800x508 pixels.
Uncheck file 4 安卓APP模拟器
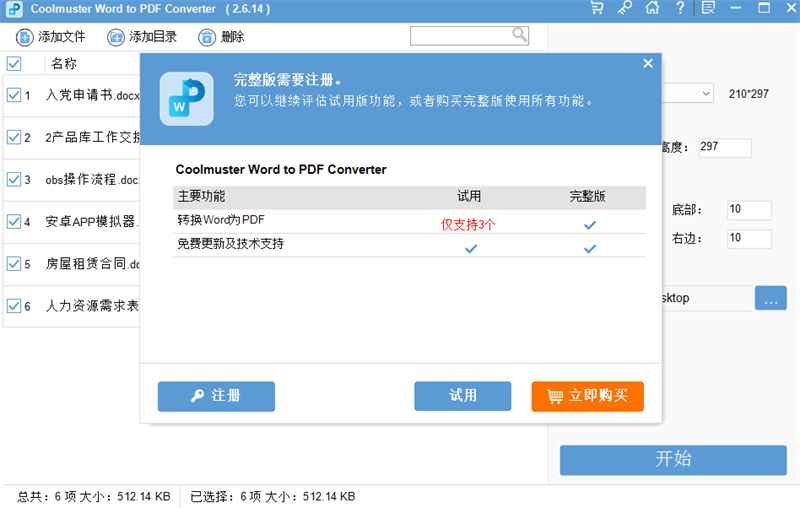point(14,221)
